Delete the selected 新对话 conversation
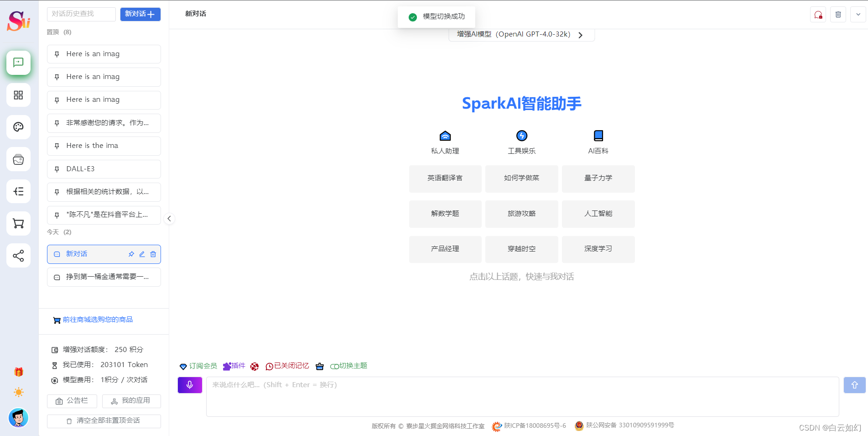 click(153, 254)
